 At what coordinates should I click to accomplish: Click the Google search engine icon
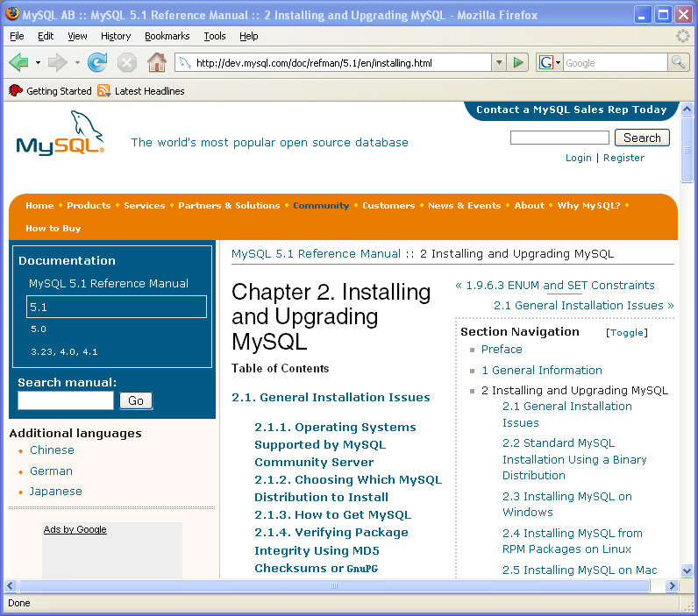click(545, 63)
